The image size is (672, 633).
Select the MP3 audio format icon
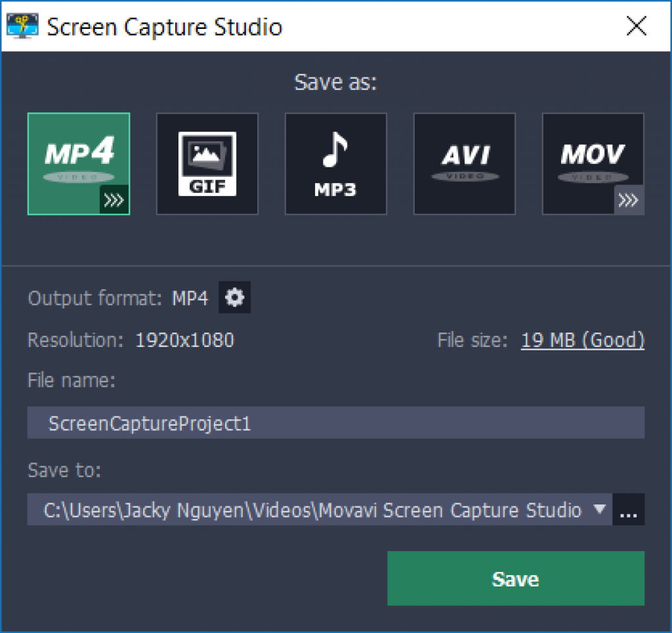pos(336,163)
